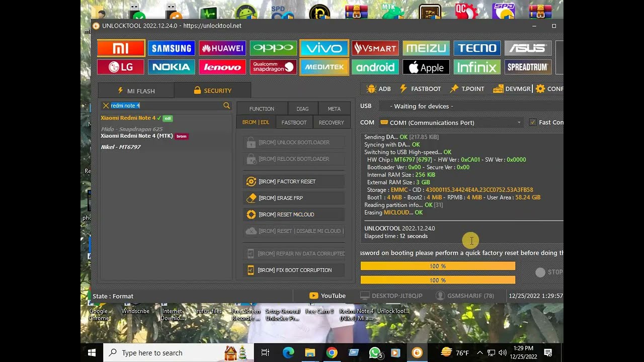Screen dimensions: 644x362
Task: Expand USB waiting for devices dropdown
Action: [x=470, y=106]
